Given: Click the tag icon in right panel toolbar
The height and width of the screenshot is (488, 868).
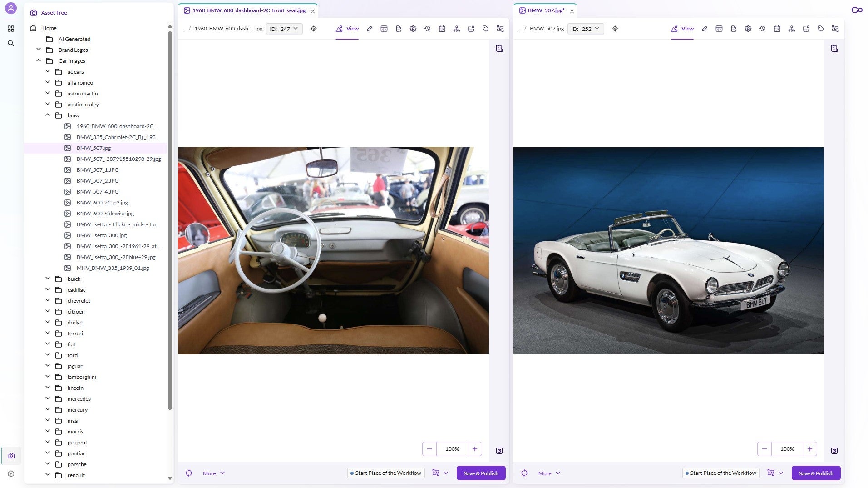Looking at the screenshot, I should tap(820, 29).
